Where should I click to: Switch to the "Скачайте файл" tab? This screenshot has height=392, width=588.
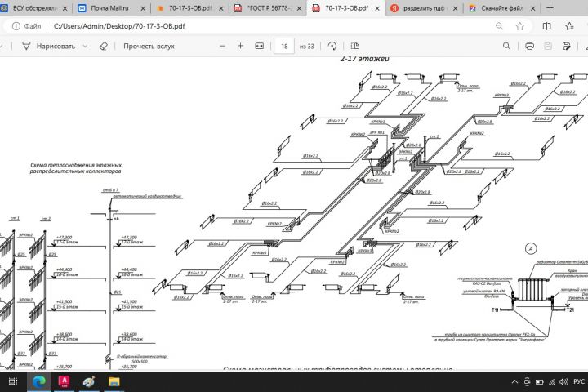point(501,8)
